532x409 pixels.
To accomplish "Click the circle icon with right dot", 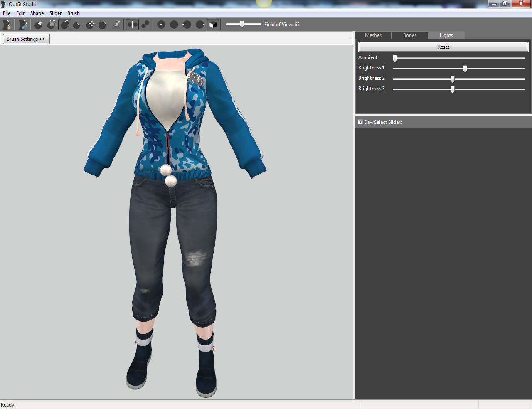I will point(200,25).
